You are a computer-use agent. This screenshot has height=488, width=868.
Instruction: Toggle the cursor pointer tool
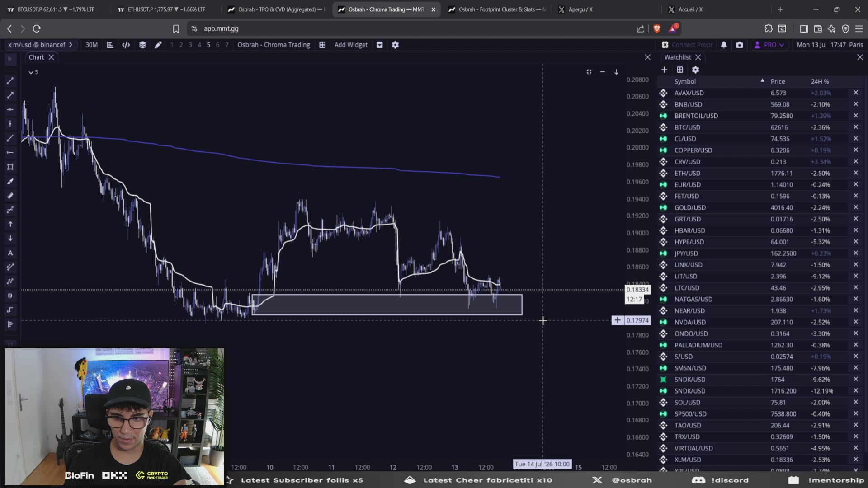(x=10, y=59)
